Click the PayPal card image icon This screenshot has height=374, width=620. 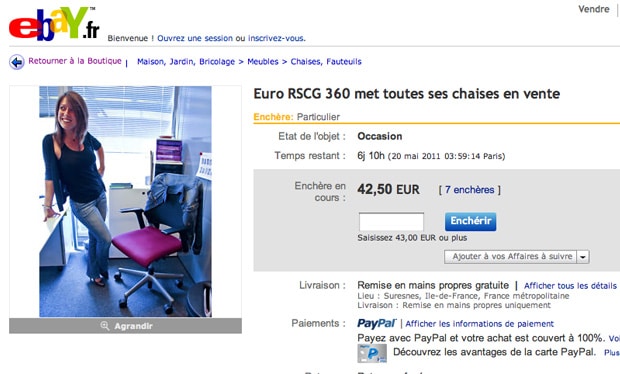tap(372, 353)
